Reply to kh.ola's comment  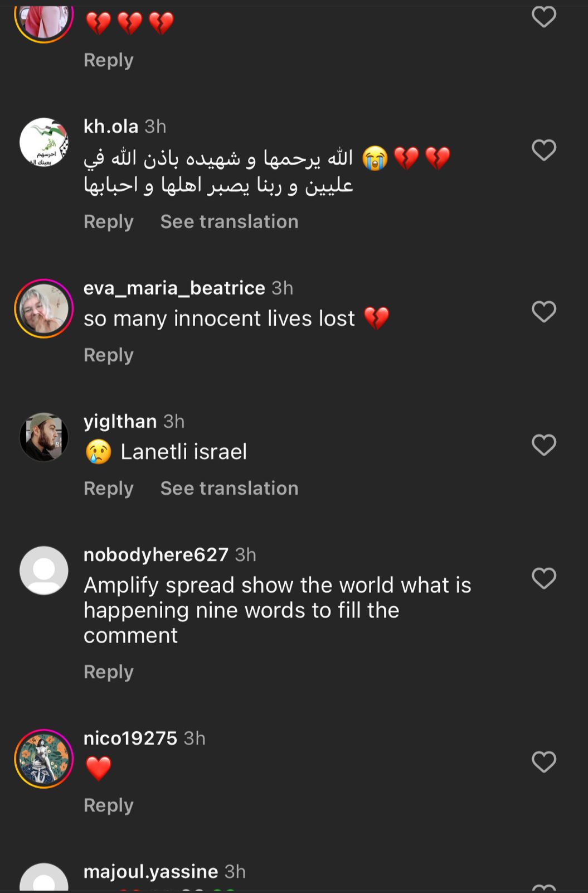coord(109,221)
